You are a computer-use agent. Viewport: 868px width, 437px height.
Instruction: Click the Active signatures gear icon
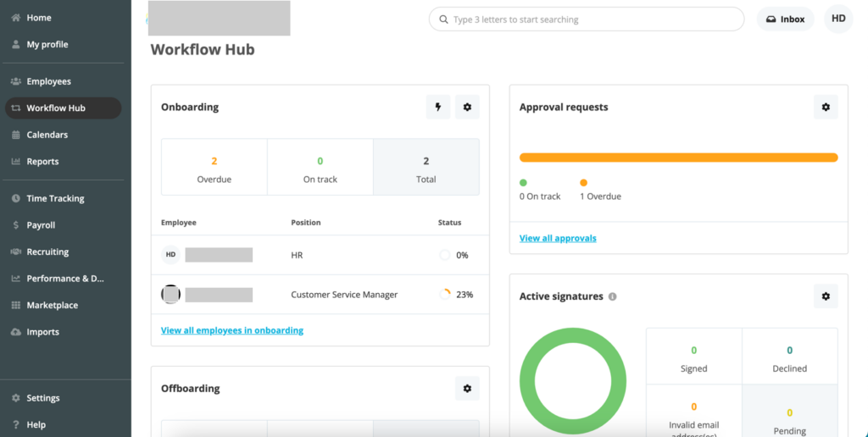[x=826, y=296]
